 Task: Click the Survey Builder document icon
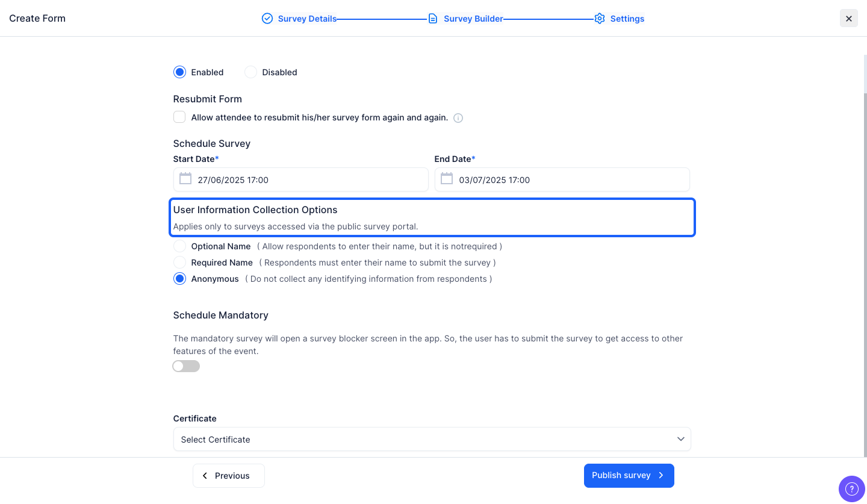coord(433,19)
